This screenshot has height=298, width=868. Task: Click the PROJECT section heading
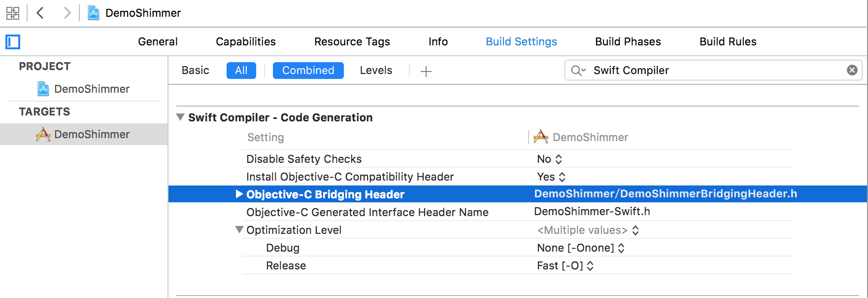[45, 66]
